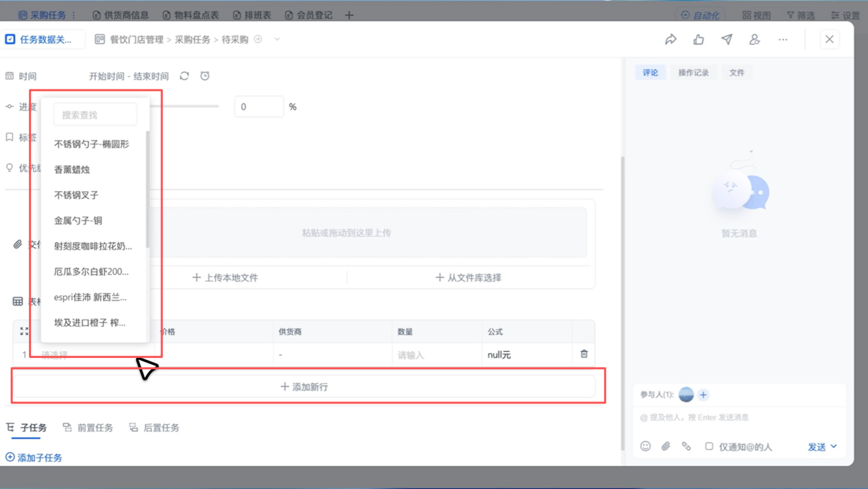
Task: Click the 数量 请输入 cell in row 1
Action: coord(435,355)
